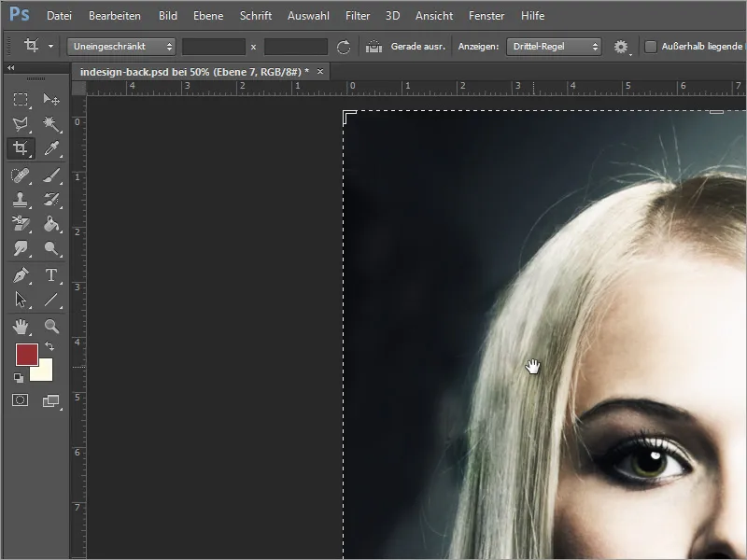Select the Smudge tool
Viewport: 747px width, 560px height.
pyautogui.click(x=20, y=248)
